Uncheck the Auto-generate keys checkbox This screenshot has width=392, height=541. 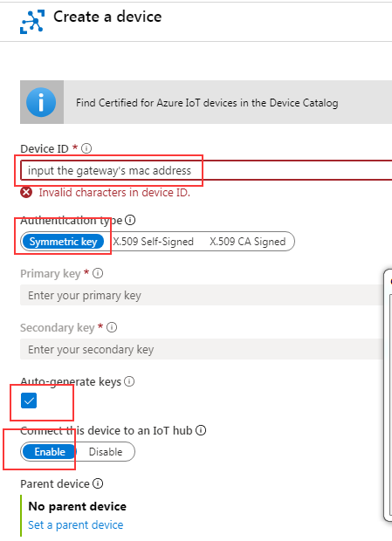pos(29,401)
